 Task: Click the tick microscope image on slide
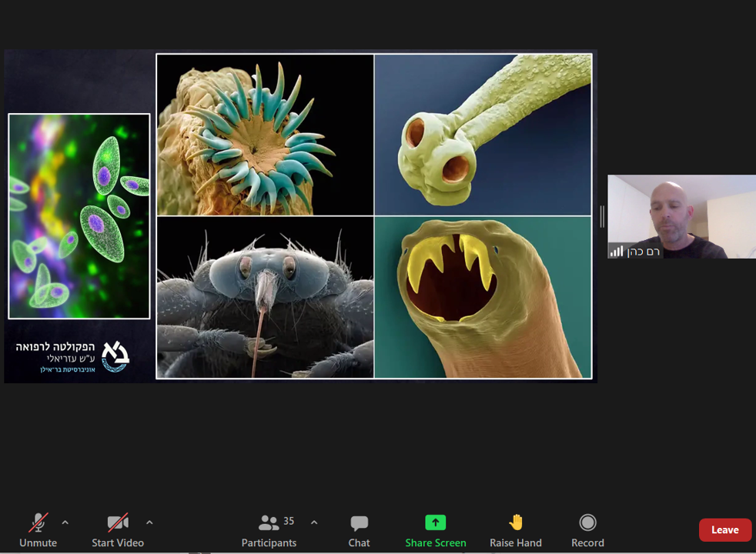(265, 297)
